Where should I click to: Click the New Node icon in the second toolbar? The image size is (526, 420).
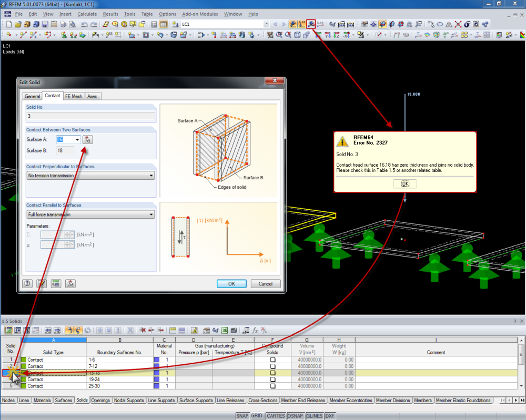(8, 35)
